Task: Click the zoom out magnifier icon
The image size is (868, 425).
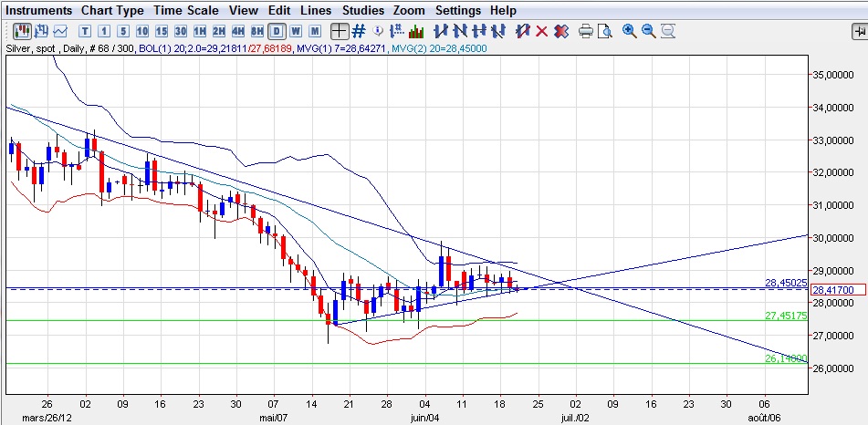Action: (x=648, y=31)
